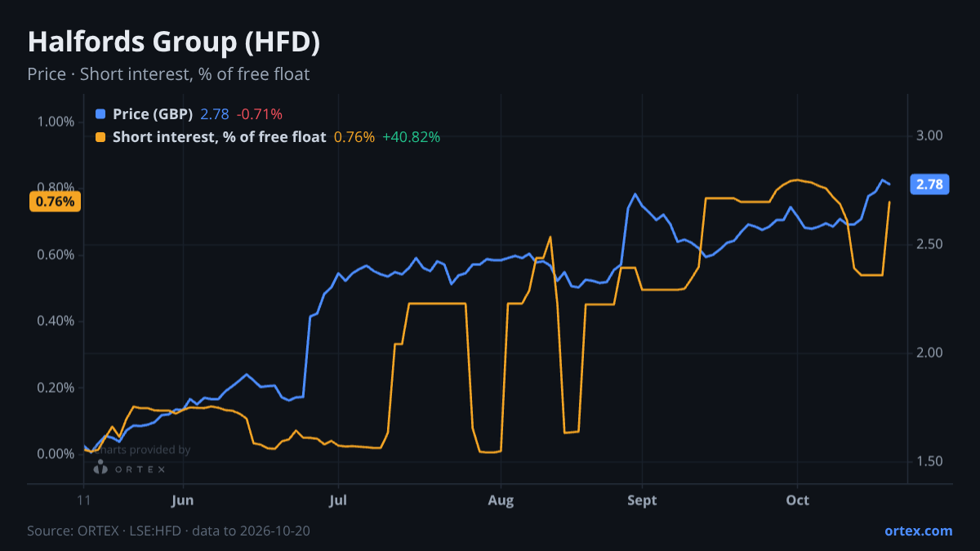Click the subtitle Price · Short interest, % of free float
The width and height of the screenshot is (980, 551).
pos(168,74)
